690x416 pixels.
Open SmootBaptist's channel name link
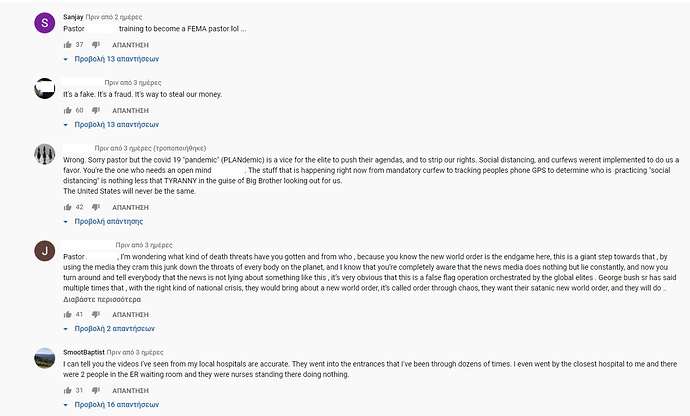[x=84, y=352]
